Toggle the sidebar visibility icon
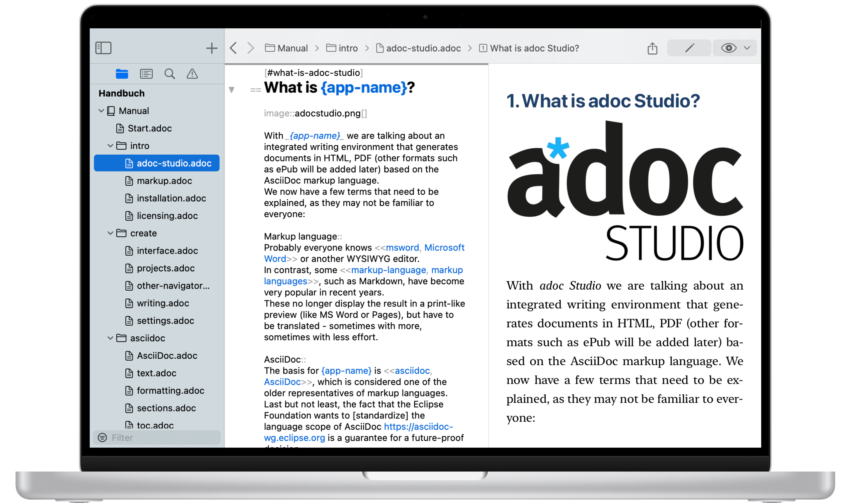The height and width of the screenshot is (504, 848). coord(103,48)
